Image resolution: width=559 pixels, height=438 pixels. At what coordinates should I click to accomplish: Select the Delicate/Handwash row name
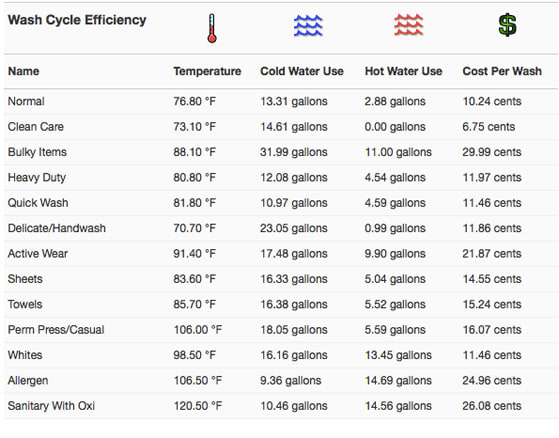[x=57, y=228]
